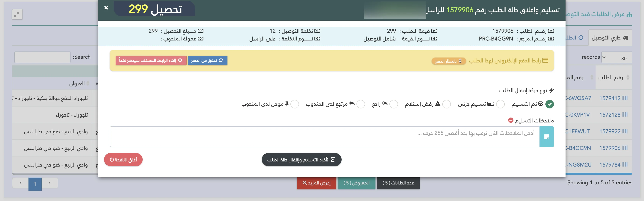Click the barcode icon beside order 1579784
644x201 pixels.
tap(625, 165)
